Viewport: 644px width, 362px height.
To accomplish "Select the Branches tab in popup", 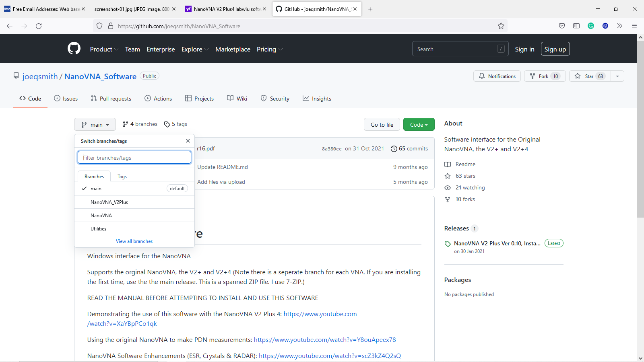I will (x=94, y=177).
